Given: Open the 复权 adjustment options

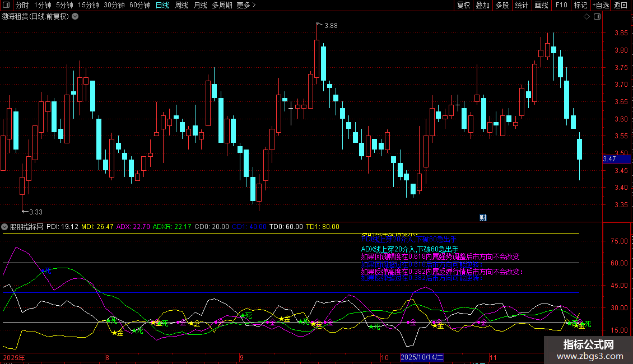Looking at the screenshot, I should (463, 6).
